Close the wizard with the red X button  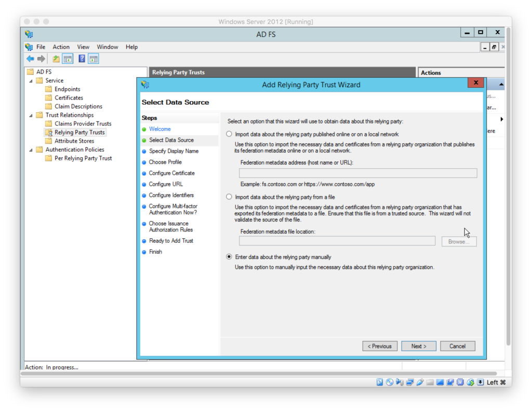pyautogui.click(x=476, y=83)
